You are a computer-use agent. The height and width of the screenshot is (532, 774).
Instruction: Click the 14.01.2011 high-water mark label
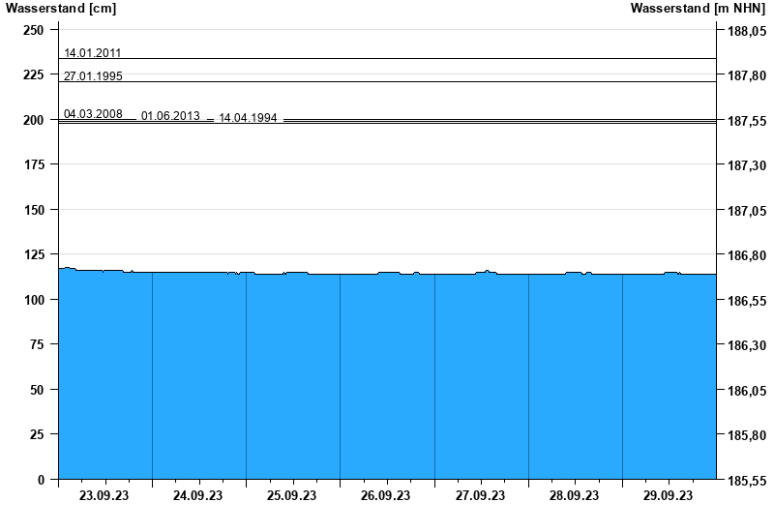point(93,53)
